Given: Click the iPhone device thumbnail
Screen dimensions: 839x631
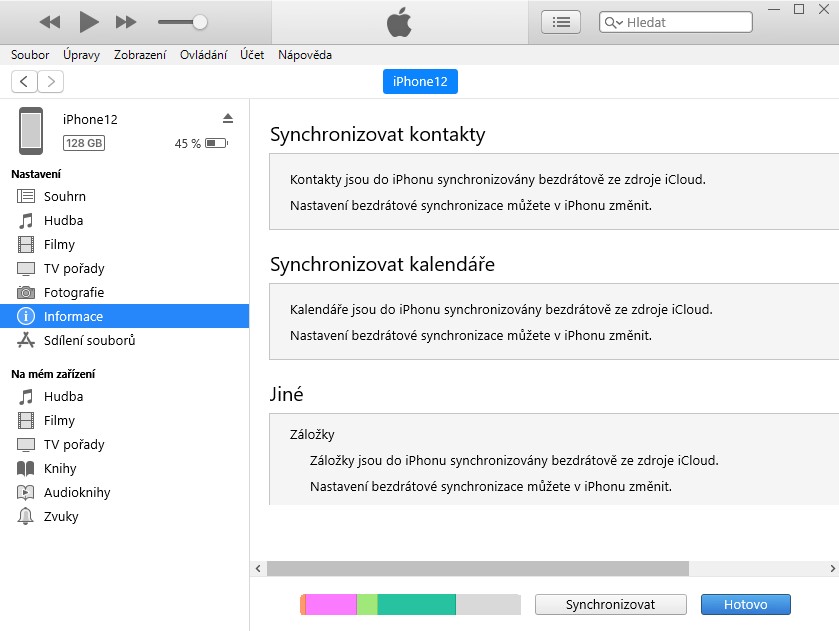Looking at the screenshot, I should [31, 131].
